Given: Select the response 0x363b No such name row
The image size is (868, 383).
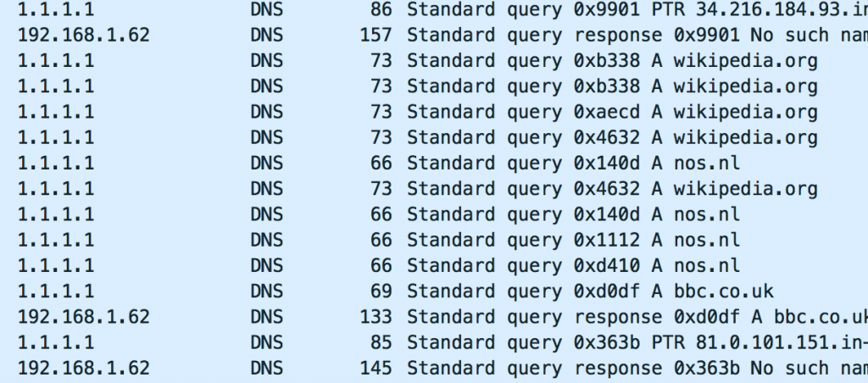Looking at the screenshot, I should point(434,368).
